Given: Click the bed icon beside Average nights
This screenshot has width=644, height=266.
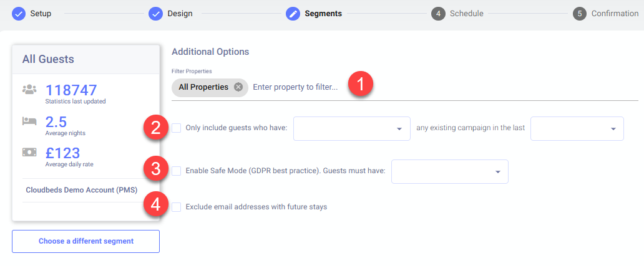Looking at the screenshot, I should (x=29, y=121).
